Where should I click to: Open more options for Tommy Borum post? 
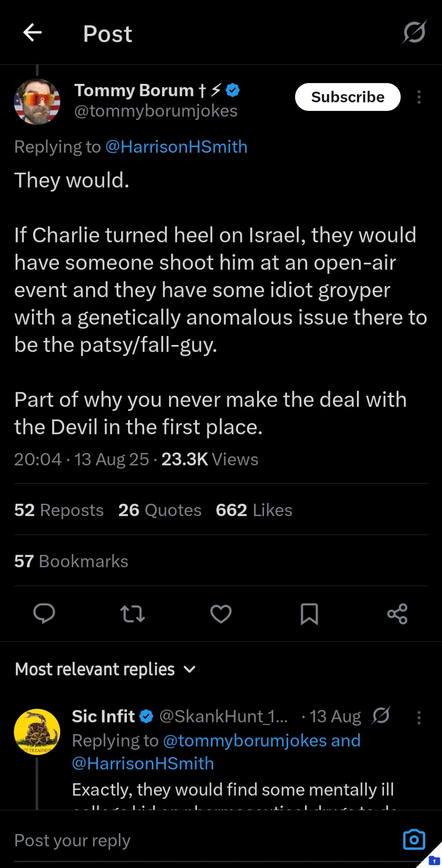tap(419, 97)
